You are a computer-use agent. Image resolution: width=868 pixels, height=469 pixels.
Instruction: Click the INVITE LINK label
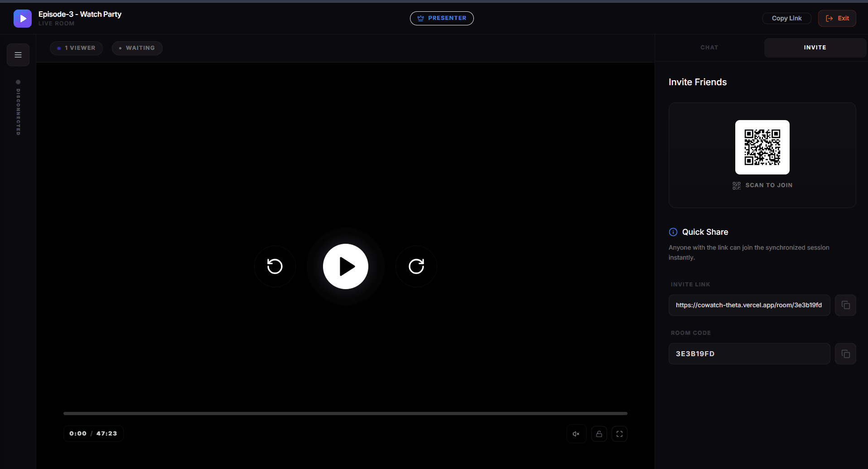[x=690, y=285]
